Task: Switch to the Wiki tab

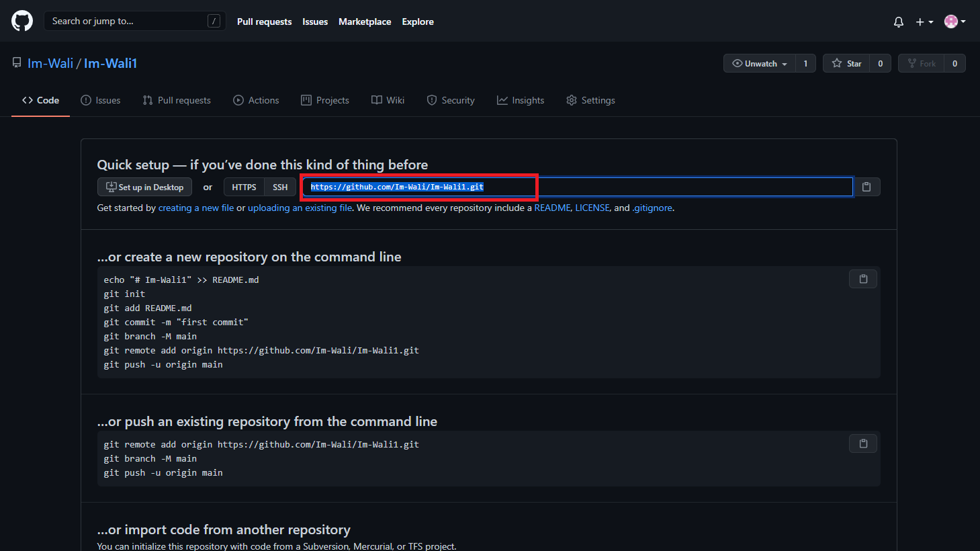Action: pyautogui.click(x=388, y=100)
